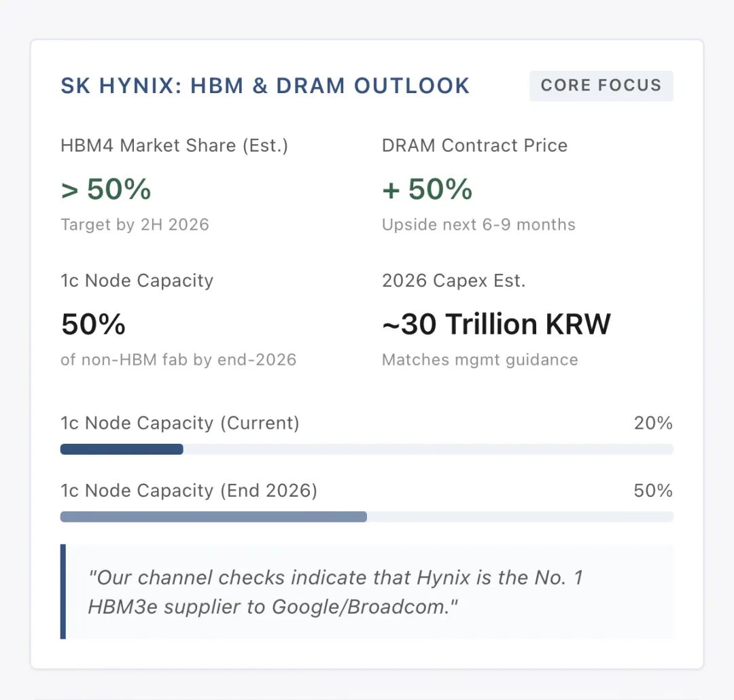Click the 50% end-2026 capacity percentage
This screenshot has width=734, height=700.
coord(652,491)
